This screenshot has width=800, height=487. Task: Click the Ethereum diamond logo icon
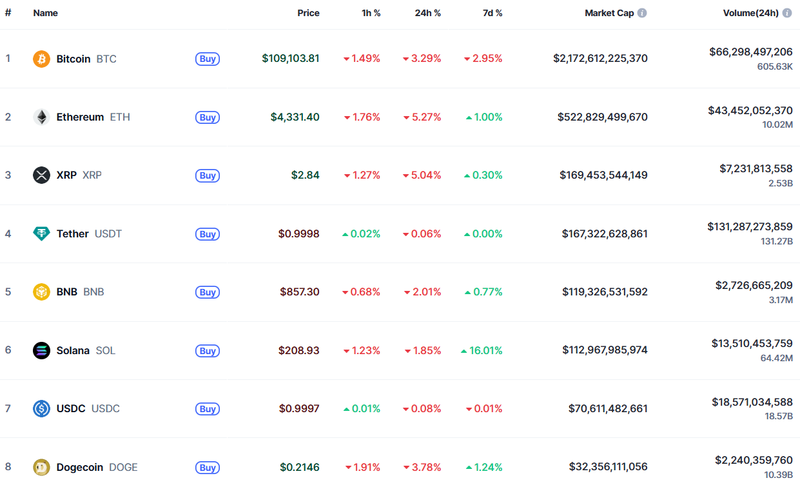tap(41, 117)
